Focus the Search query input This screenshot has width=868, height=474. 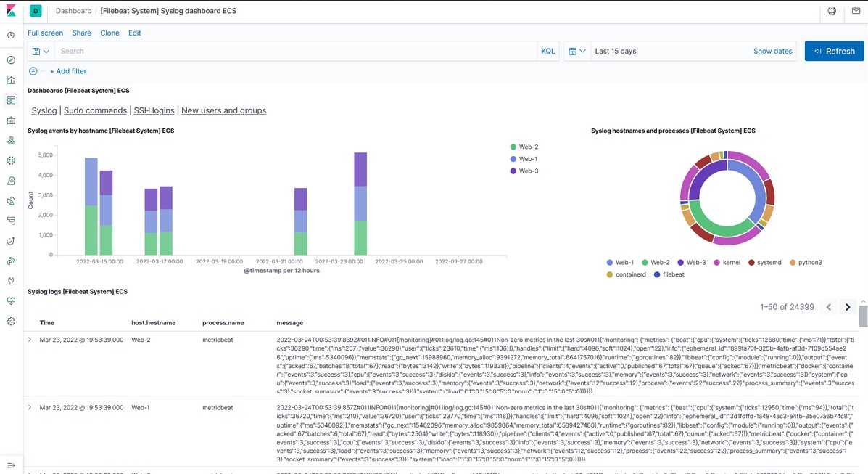(x=296, y=51)
